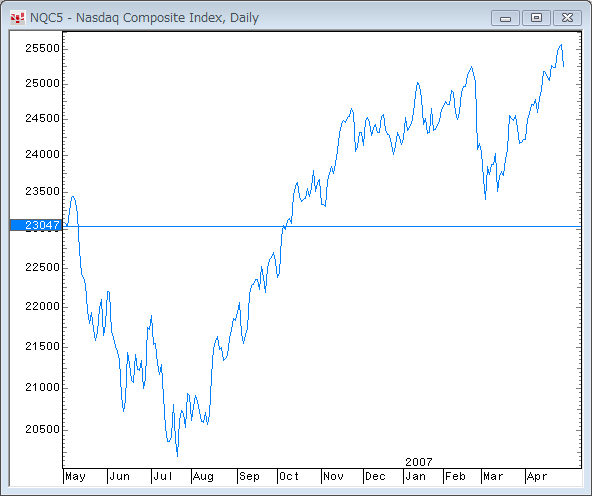
Task: Click the Nov label on date axis
Action: (x=333, y=477)
